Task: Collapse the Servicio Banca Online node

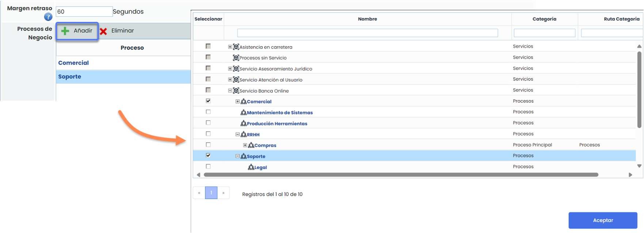Action: [x=230, y=91]
